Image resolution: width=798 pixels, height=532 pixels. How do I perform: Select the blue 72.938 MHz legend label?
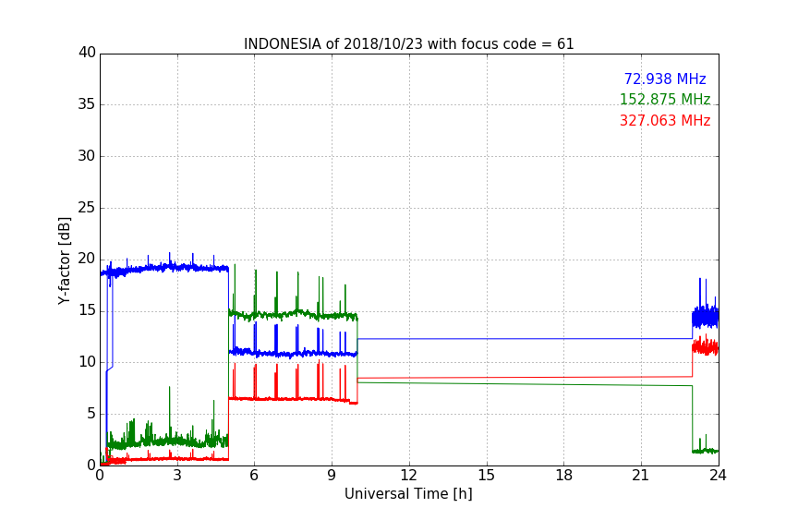(x=665, y=79)
